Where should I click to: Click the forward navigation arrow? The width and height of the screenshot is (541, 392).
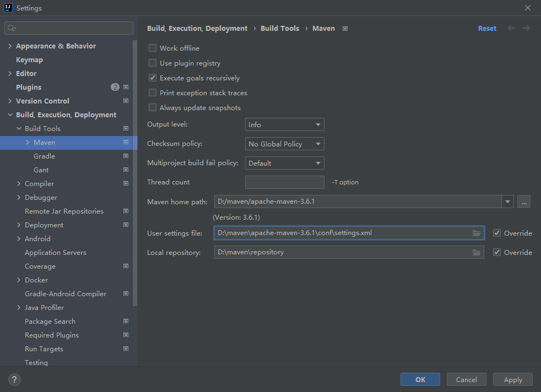click(527, 28)
